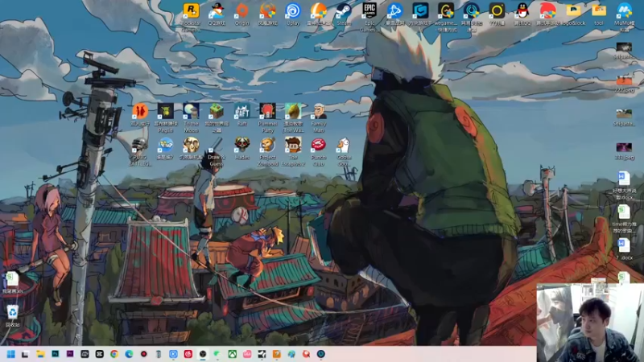This screenshot has height=362, width=644.
Task: Launch Premiere Pro from the taskbar
Action: 70,354
